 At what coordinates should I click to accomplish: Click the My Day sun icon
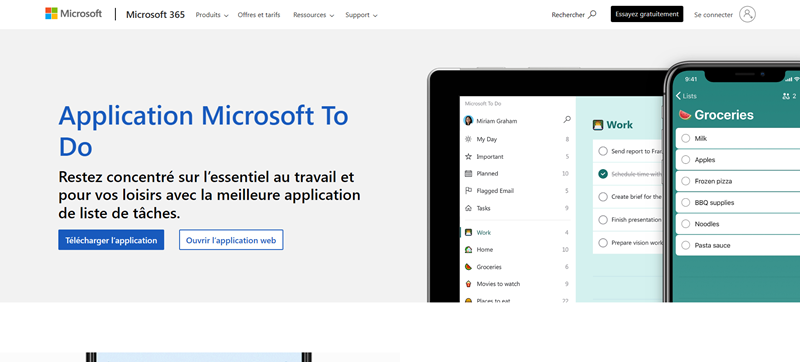pyautogui.click(x=468, y=139)
